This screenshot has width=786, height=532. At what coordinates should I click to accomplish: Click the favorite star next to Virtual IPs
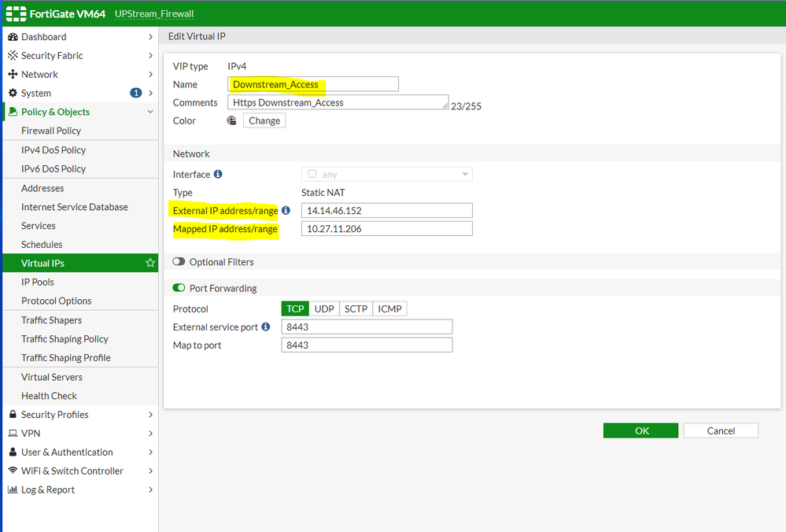click(x=150, y=264)
